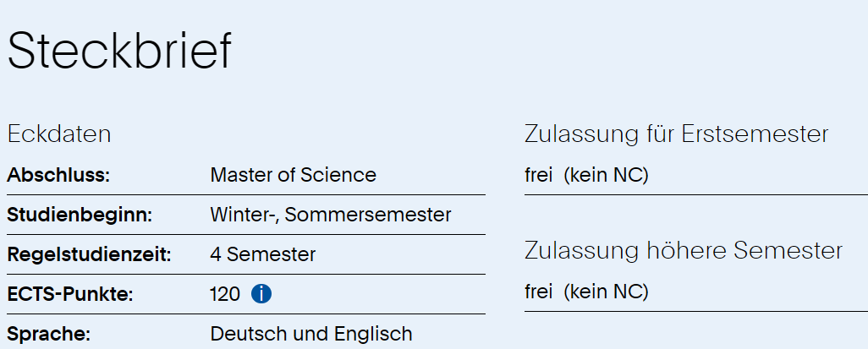Select the Eckdaten section heading
868x349 pixels.
click(59, 134)
